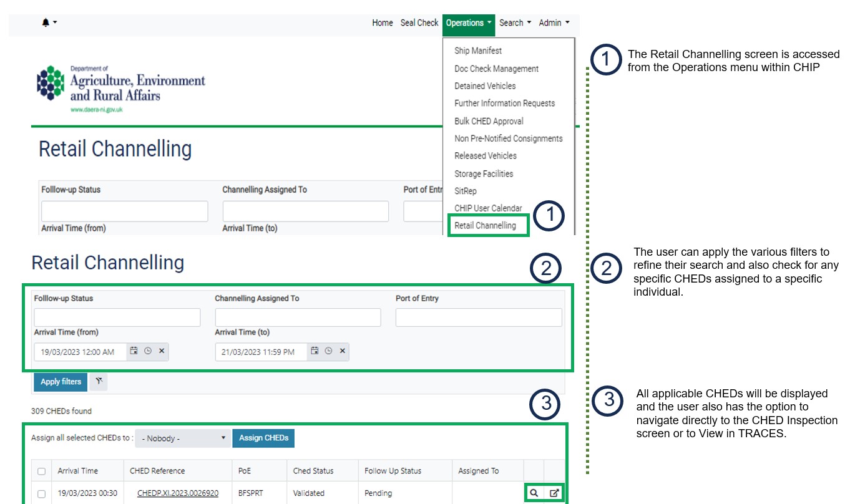The height and width of the screenshot is (504, 845).
Task: Expand the Admin menu dropdown
Action: pos(554,22)
